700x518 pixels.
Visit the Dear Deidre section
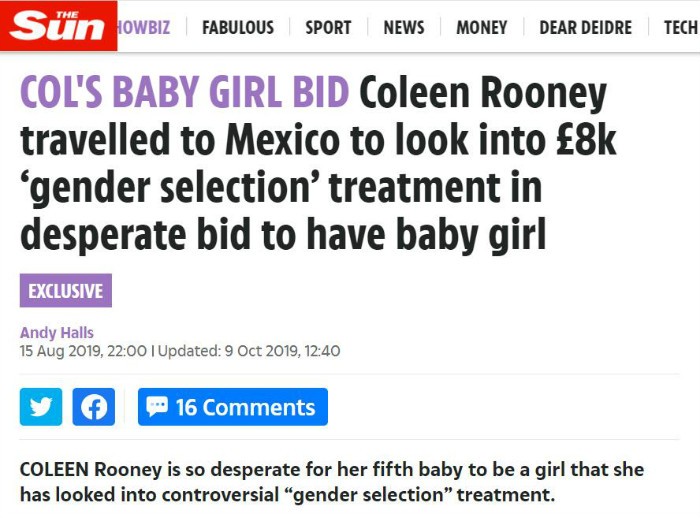coord(586,28)
